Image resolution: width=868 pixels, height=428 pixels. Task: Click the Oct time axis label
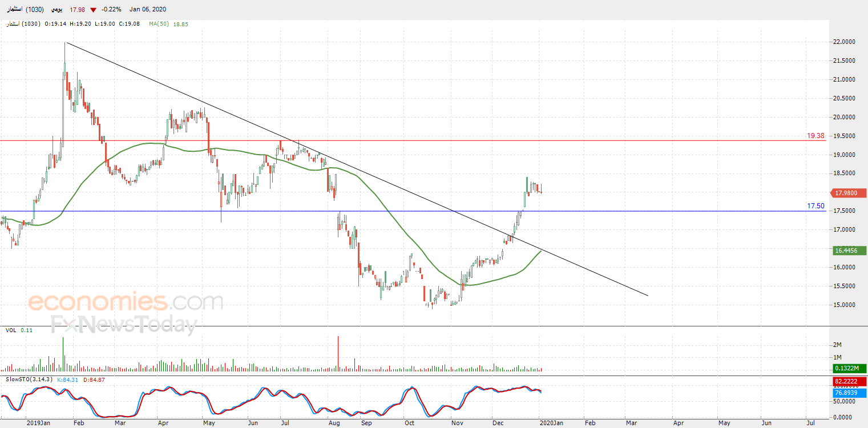409,423
